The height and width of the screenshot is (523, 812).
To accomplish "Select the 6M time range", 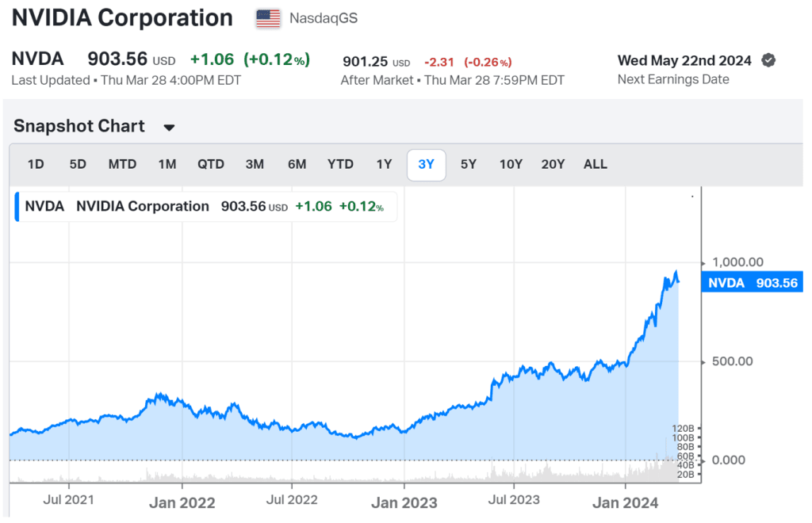I will coord(297,164).
